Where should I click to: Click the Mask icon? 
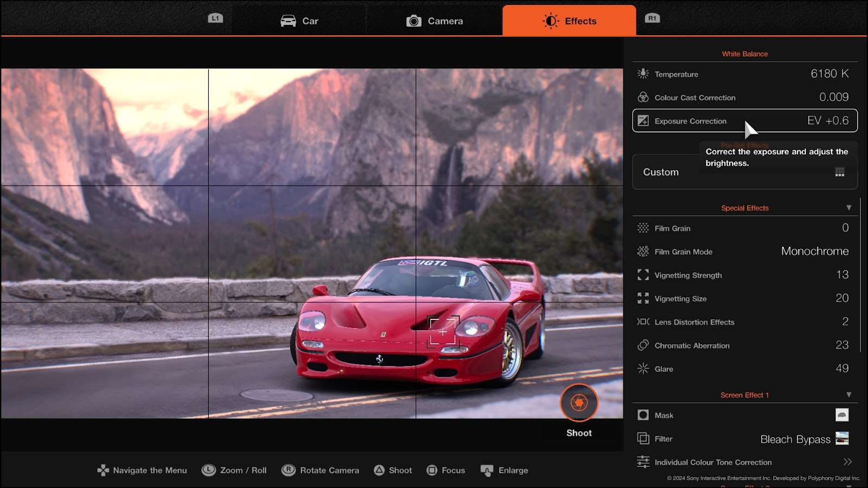point(643,415)
